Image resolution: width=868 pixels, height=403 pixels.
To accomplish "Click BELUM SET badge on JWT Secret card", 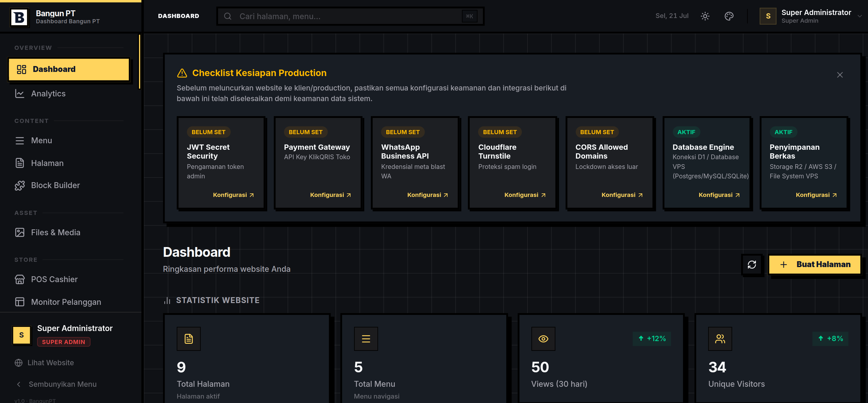I will click(x=209, y=132).
